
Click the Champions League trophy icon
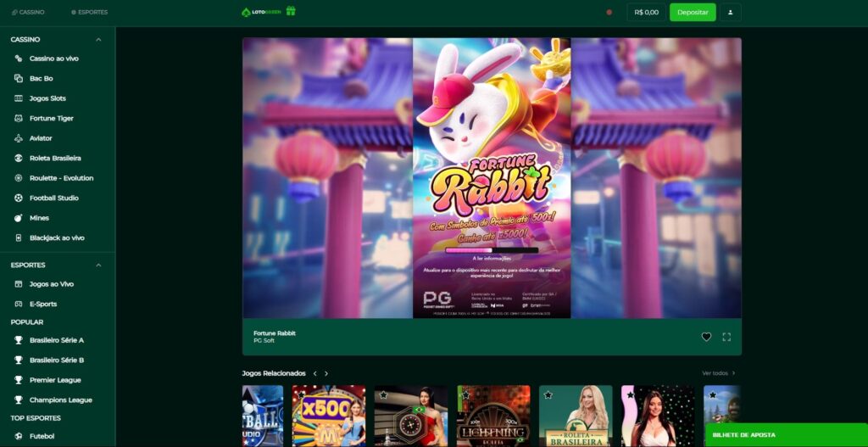[19, 400]
